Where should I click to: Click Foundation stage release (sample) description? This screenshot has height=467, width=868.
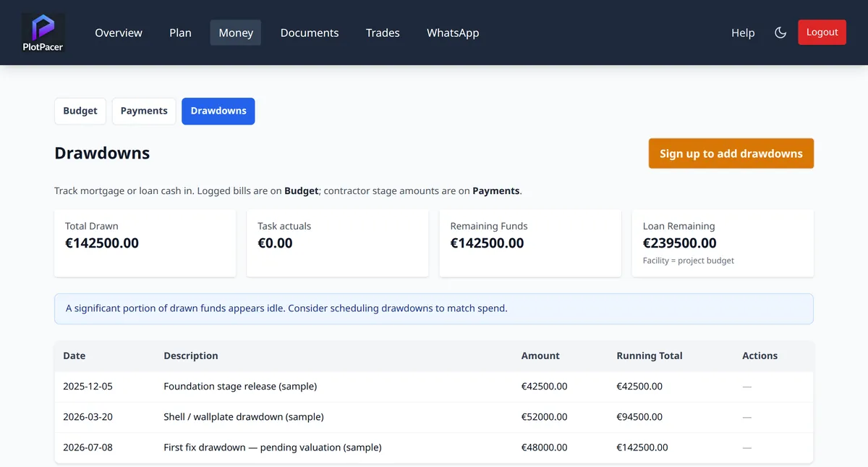click(240, 387)
